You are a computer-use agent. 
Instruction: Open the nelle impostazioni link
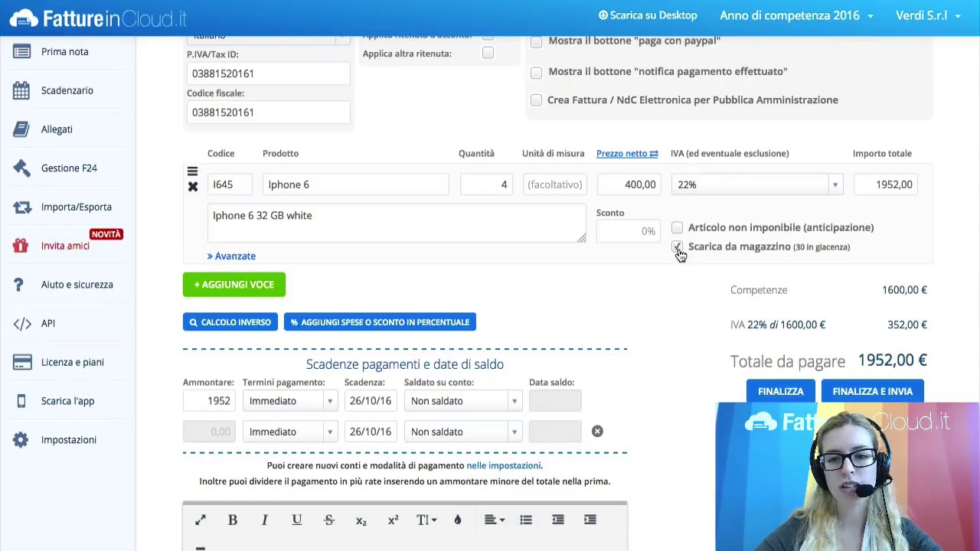(504, 465)
